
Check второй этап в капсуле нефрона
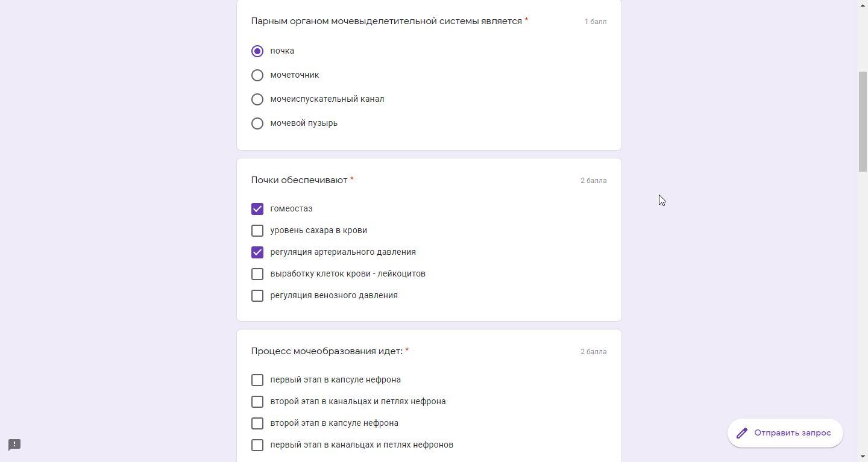coord(257,423)
